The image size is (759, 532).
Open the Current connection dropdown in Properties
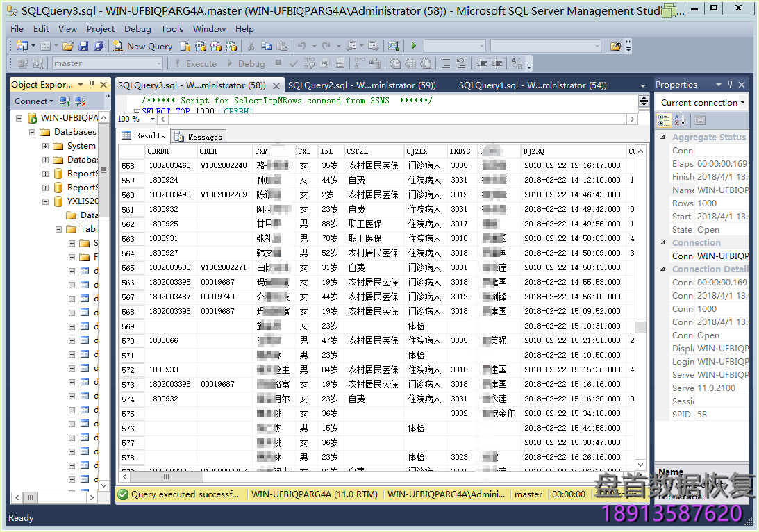744,102
